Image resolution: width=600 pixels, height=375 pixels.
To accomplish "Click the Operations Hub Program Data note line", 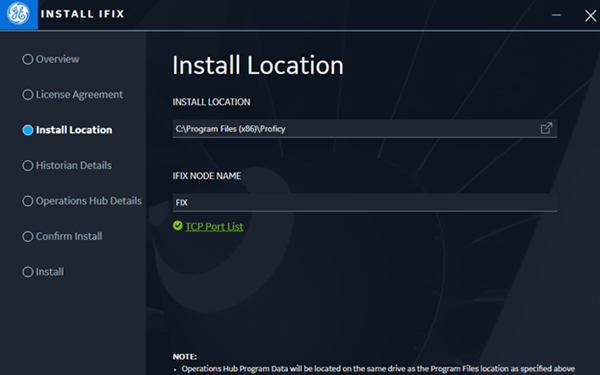I will coord(378,369).
